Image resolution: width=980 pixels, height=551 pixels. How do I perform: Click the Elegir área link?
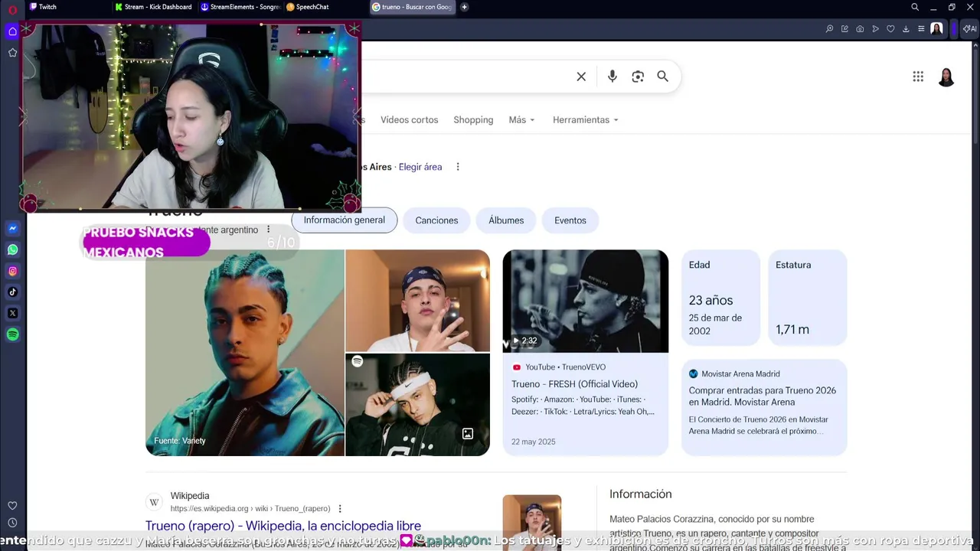pos(420,167)
